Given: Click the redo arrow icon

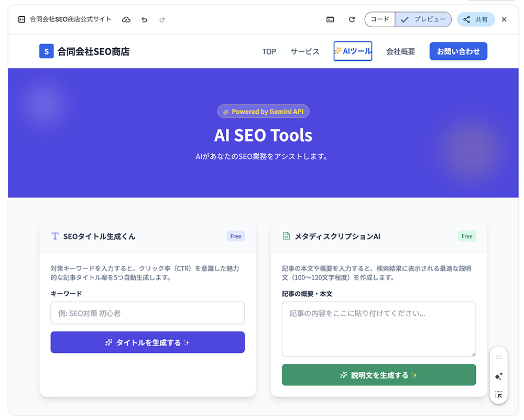Looking at the screenshot, I should click(x=161, y=19).
